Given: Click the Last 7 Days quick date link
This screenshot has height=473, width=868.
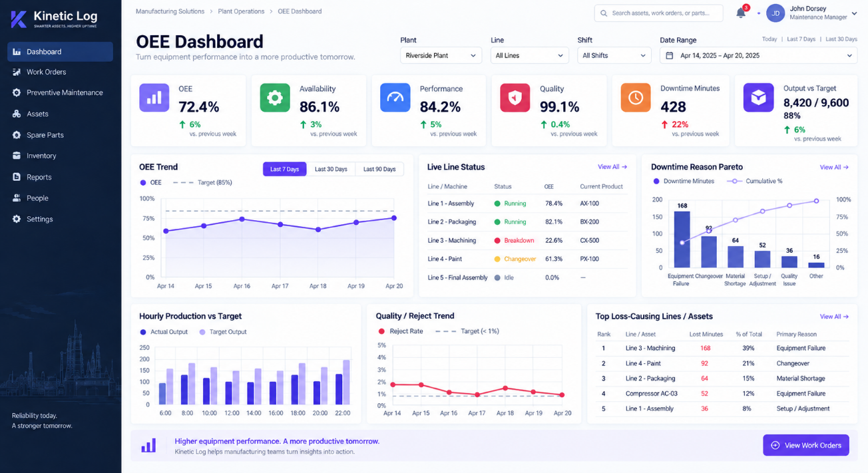Looking at the screenshot, I should [801, 39].
